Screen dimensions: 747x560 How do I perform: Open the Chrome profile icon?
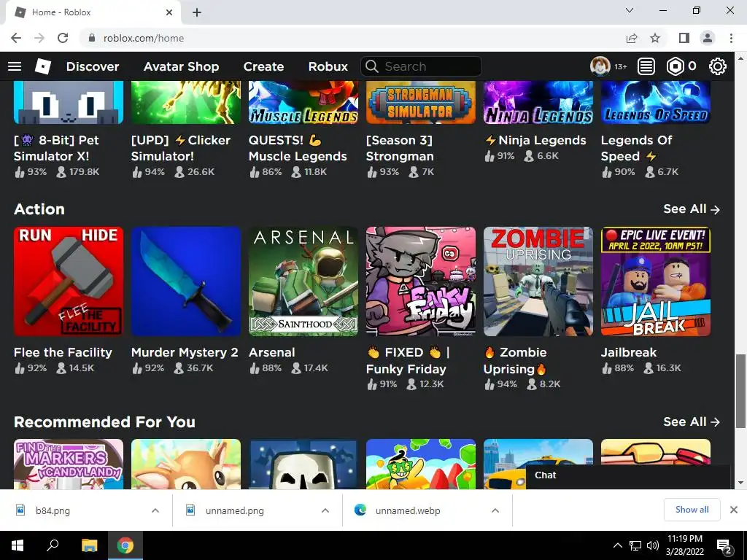click(x=708, y=38)
